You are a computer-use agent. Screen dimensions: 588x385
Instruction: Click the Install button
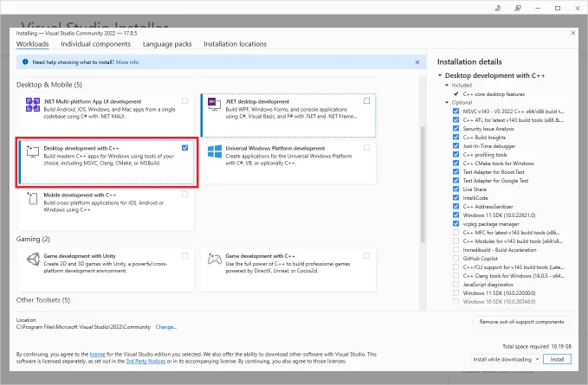[557, 359]
